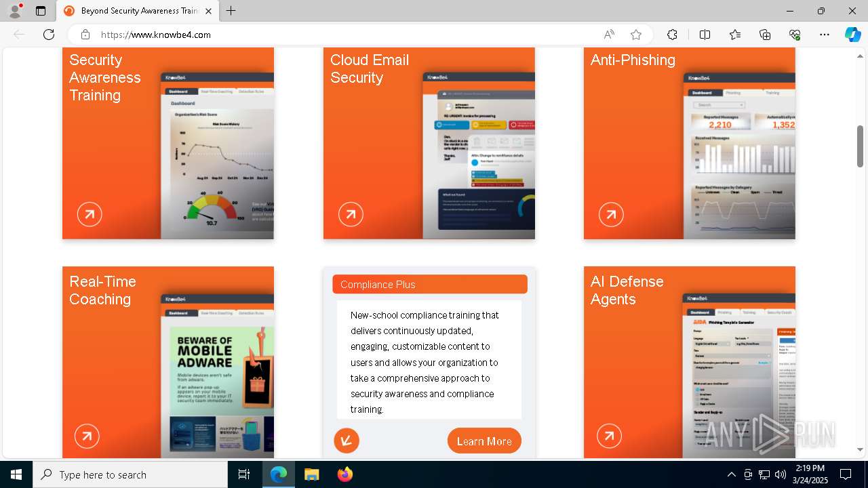Open the Anti-Phishing card arrow icon

click(611, 215)
